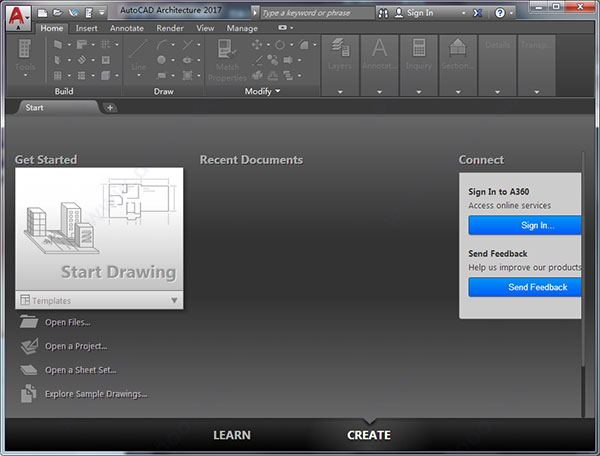Image resolution: width=600 pixels, height=456 pixels.
Task: Select the Arc tool icon
Action: coord(161,44)
